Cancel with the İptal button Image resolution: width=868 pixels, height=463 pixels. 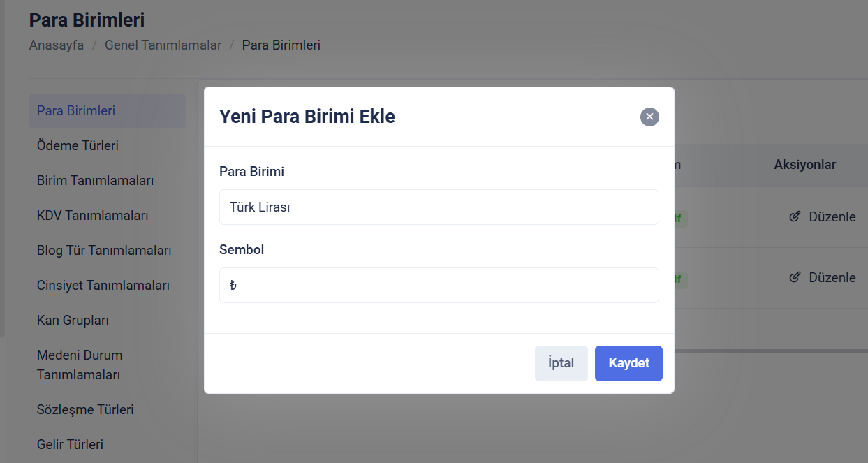(561, 363)
